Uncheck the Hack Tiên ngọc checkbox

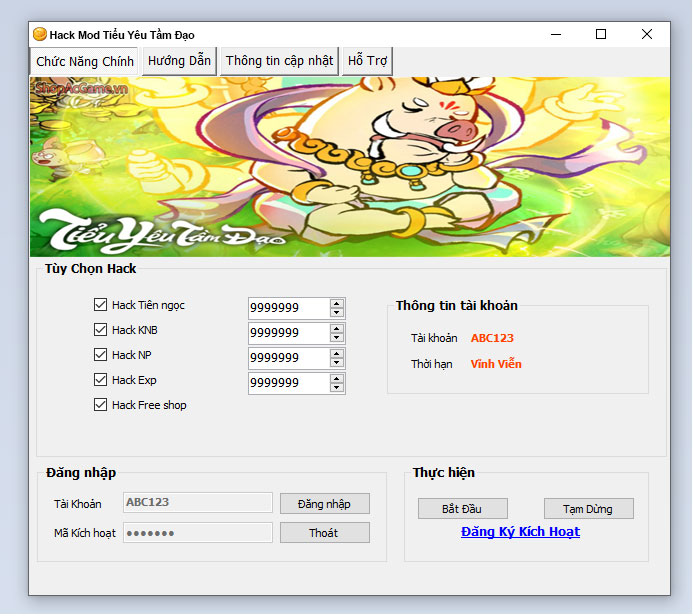(100, 305)
